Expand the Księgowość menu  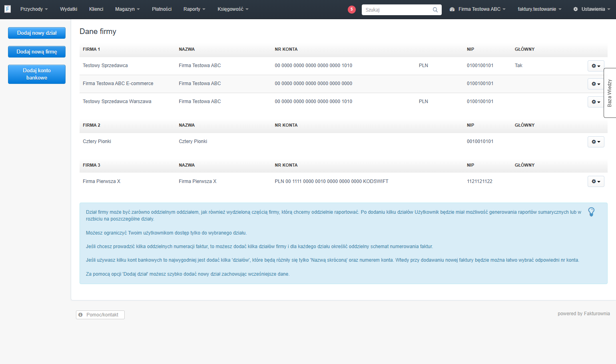point(233,9)
